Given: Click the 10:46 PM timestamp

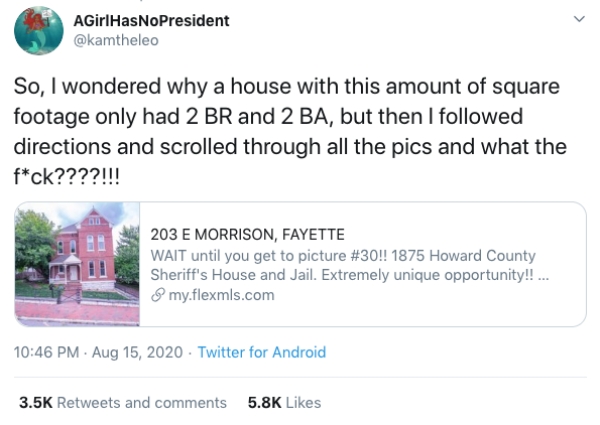Looking at the screenshot, I should click(46, 352).
